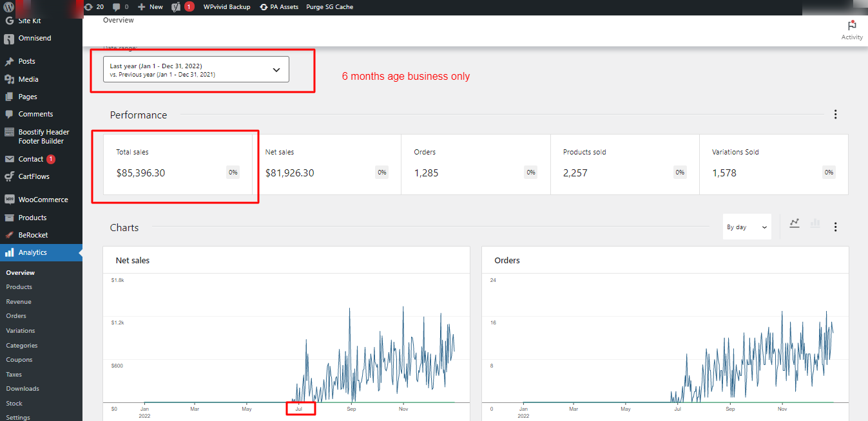Screen dimensions: 868x421
Task: Switch to bar chart view
Action: point(815,223)
